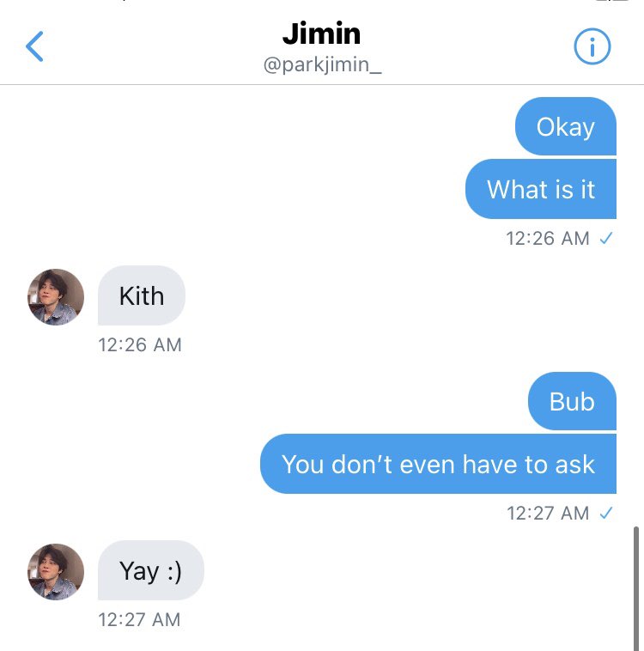644x651 pixels.
Task: Tap the Jimin conversation title
Action: (x=321, y=33)
